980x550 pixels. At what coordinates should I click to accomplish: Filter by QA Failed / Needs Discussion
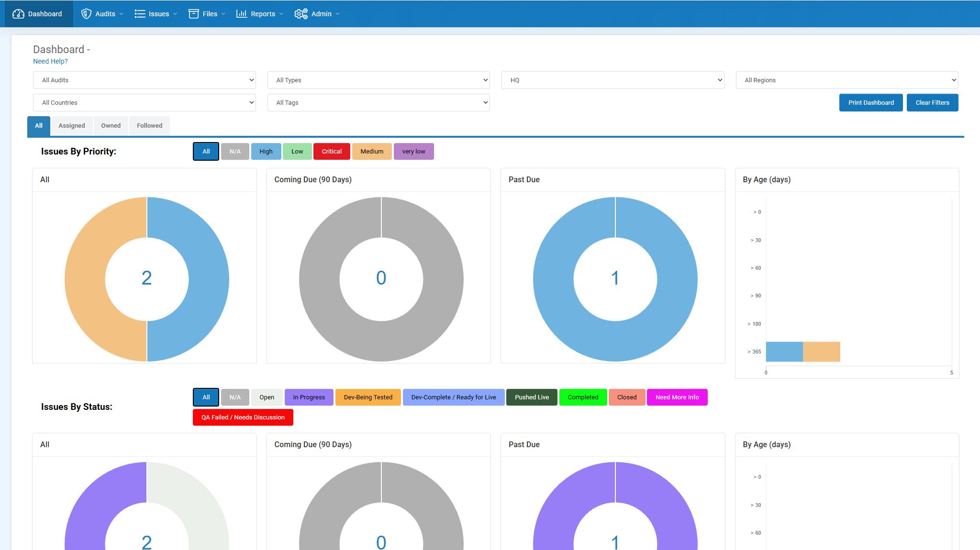(243, 418)
